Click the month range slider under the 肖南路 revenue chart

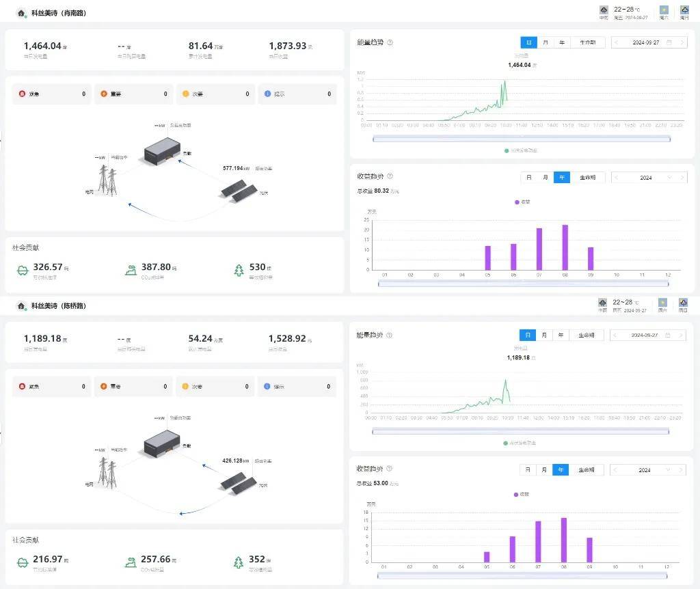(x=523, y=284)
